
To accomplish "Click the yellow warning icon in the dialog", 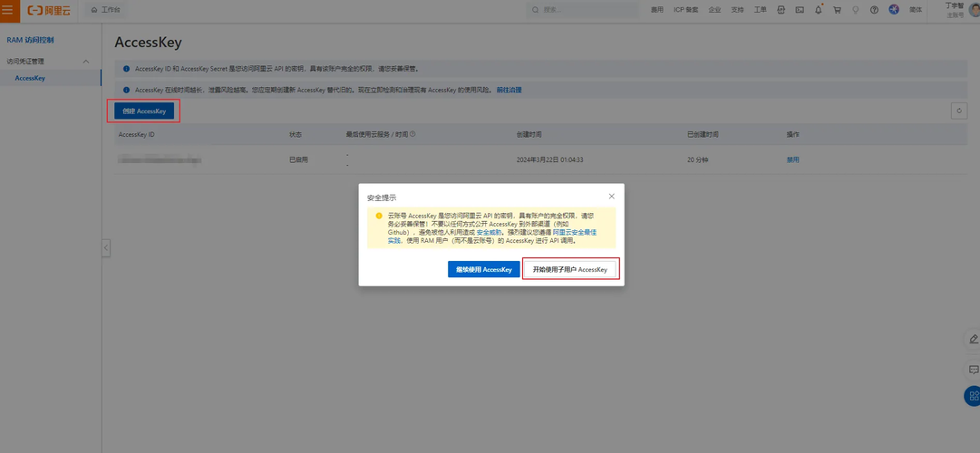I will click(x=379, y=216).
